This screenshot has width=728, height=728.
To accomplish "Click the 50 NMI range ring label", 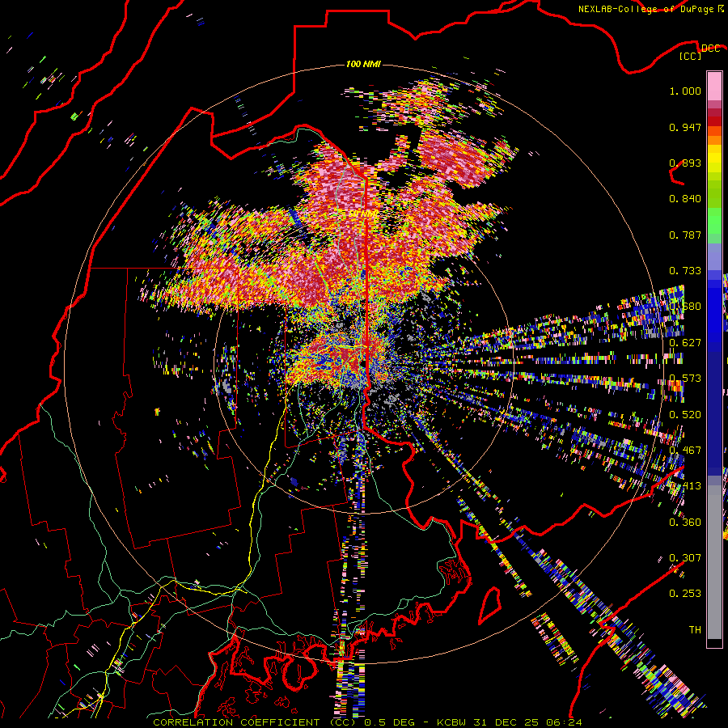I will pyautogui.click(x=362, y=214).
